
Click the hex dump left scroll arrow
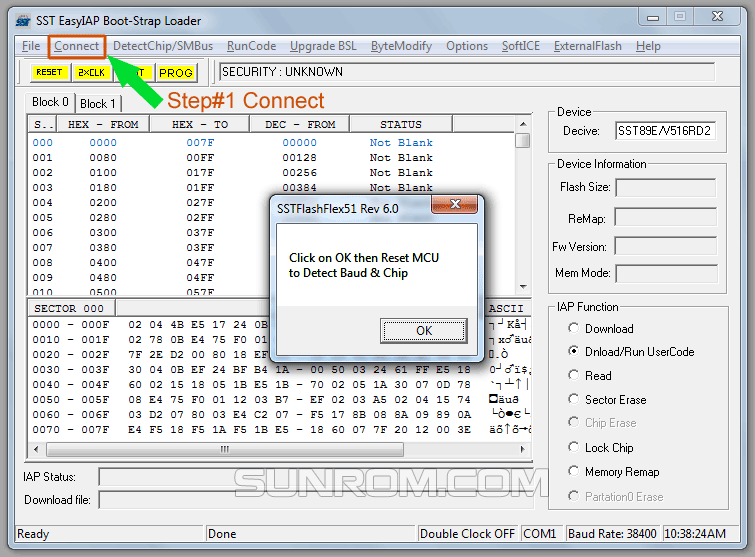(37, 450)
